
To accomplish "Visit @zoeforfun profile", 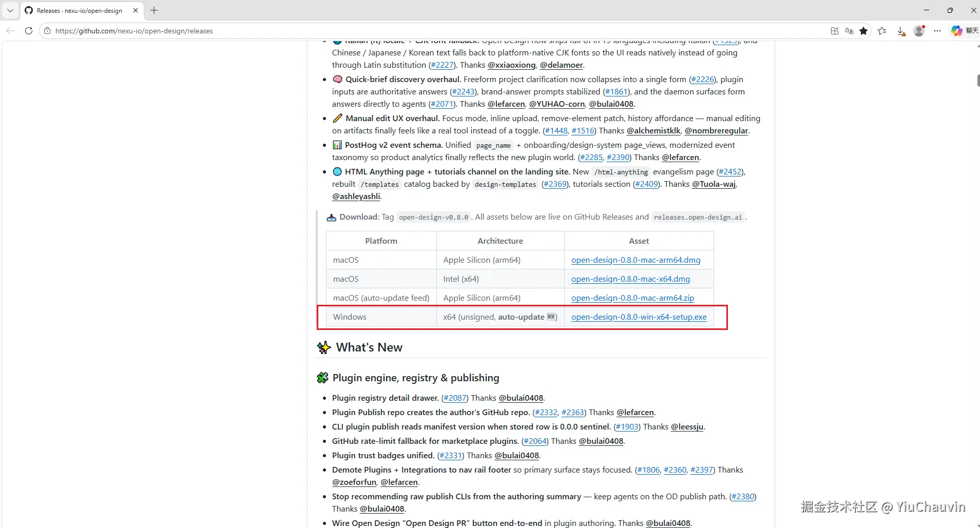I will [354, 482].
